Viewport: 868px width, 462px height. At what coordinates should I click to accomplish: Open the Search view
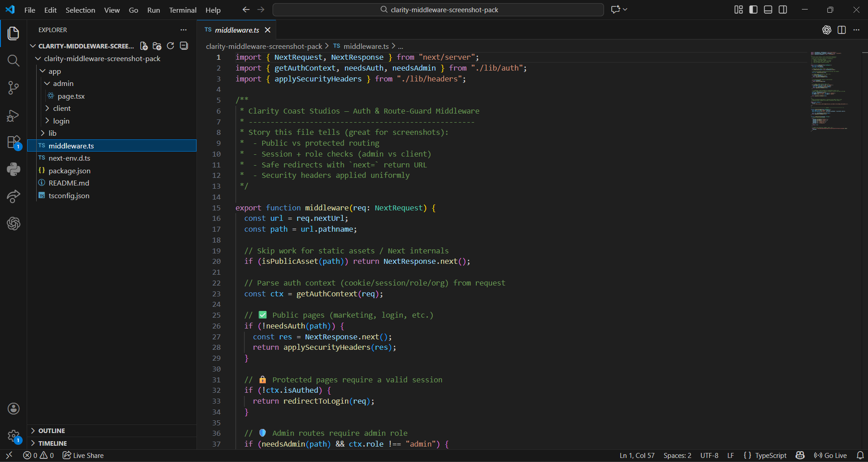13,60
